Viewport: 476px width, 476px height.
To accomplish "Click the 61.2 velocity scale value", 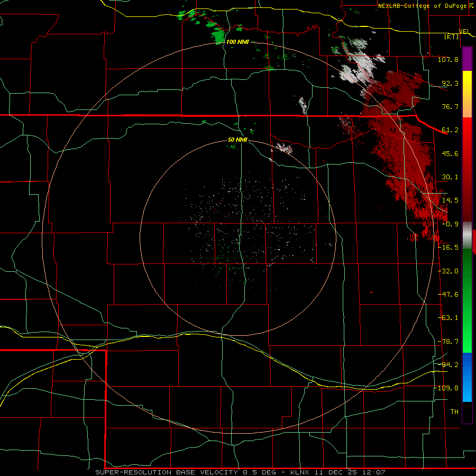I will 450,130.
